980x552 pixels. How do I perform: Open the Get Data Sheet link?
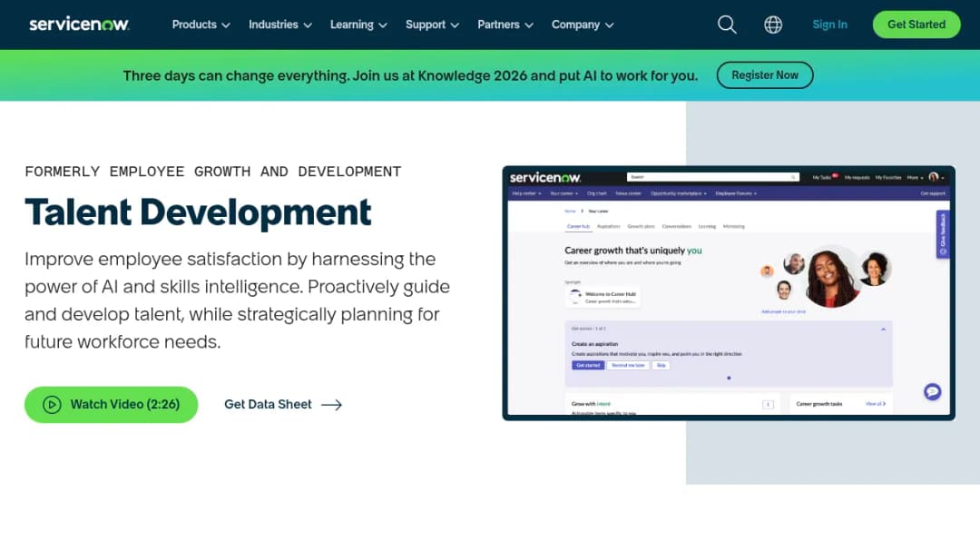(283, 404)
